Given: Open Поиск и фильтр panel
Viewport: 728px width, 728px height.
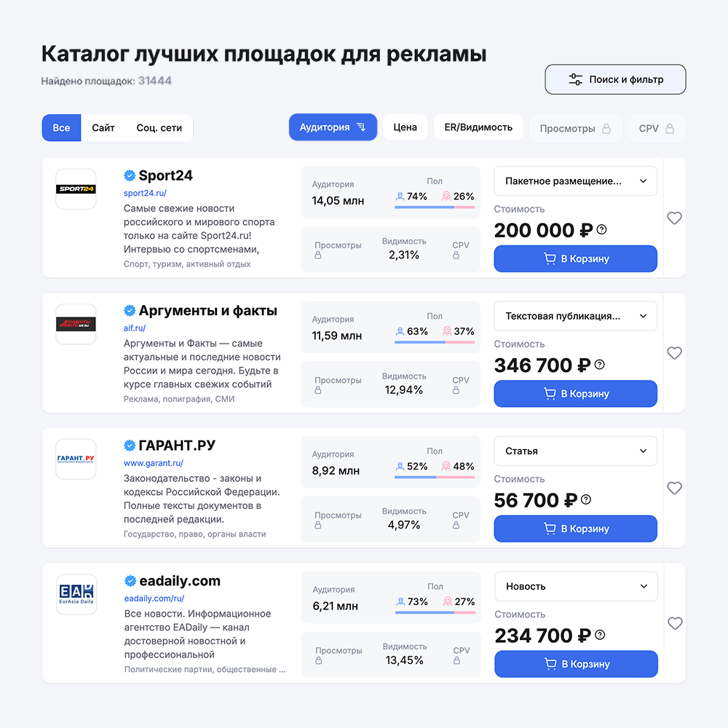Looking at the screenshot, I should [615, 79].
